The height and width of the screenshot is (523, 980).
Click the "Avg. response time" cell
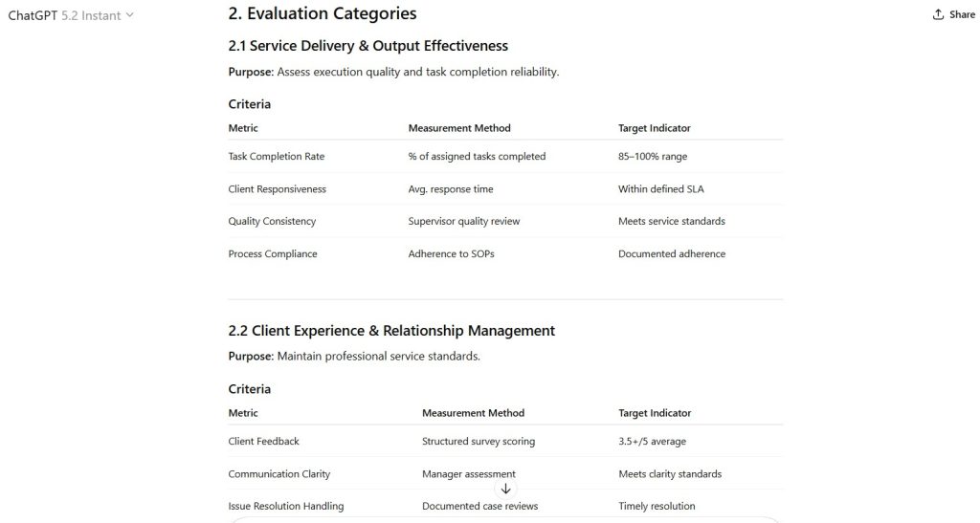(x=451, y=189)
